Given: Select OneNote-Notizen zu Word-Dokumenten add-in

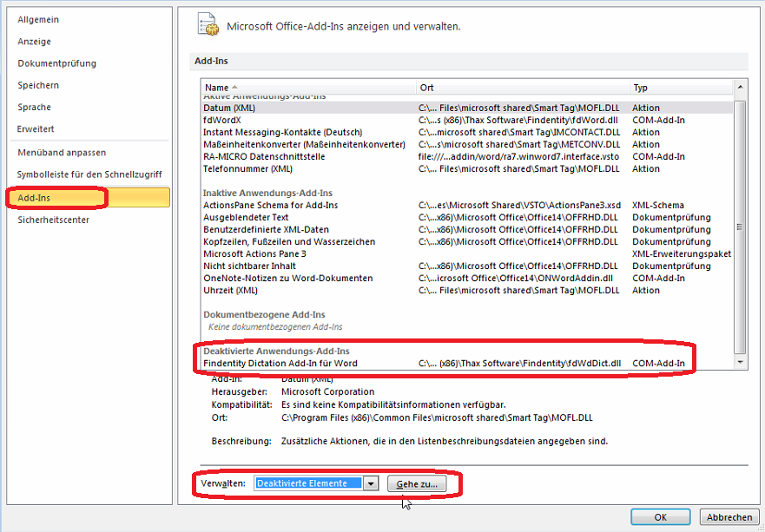Looking at the screenshot, I should (467, 279).
